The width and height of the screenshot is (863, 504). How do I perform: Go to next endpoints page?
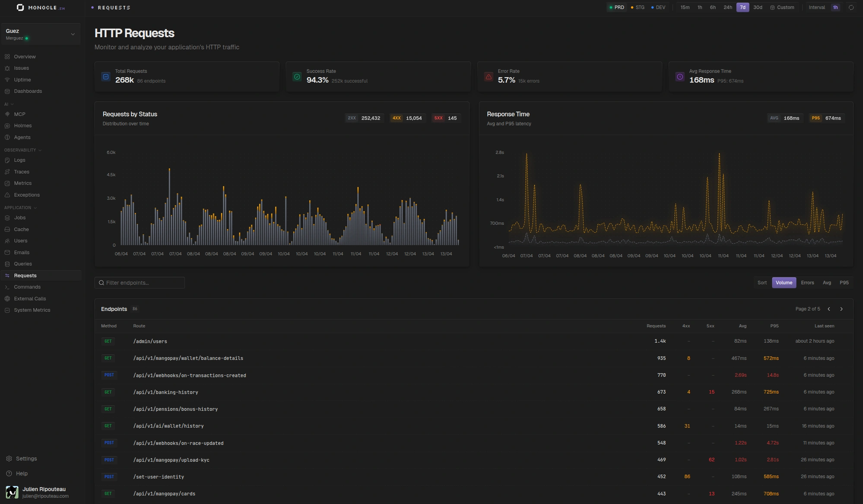point(841,309)
